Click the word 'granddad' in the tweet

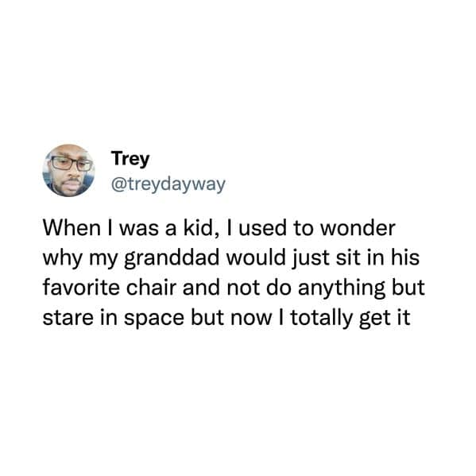tap(172, 258)
